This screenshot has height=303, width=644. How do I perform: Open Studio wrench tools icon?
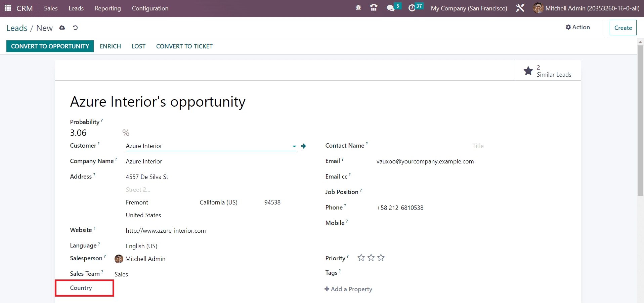520,8
